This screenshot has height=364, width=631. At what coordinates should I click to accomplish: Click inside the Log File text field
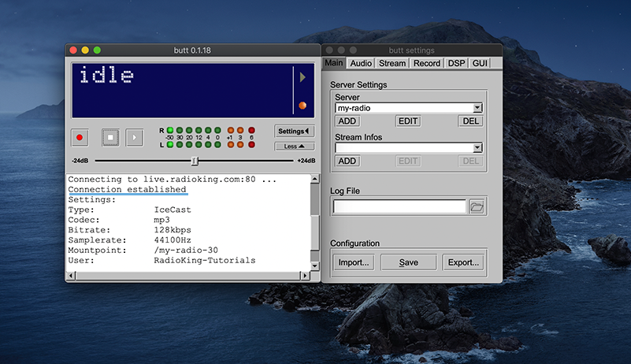tap(399, 206)
